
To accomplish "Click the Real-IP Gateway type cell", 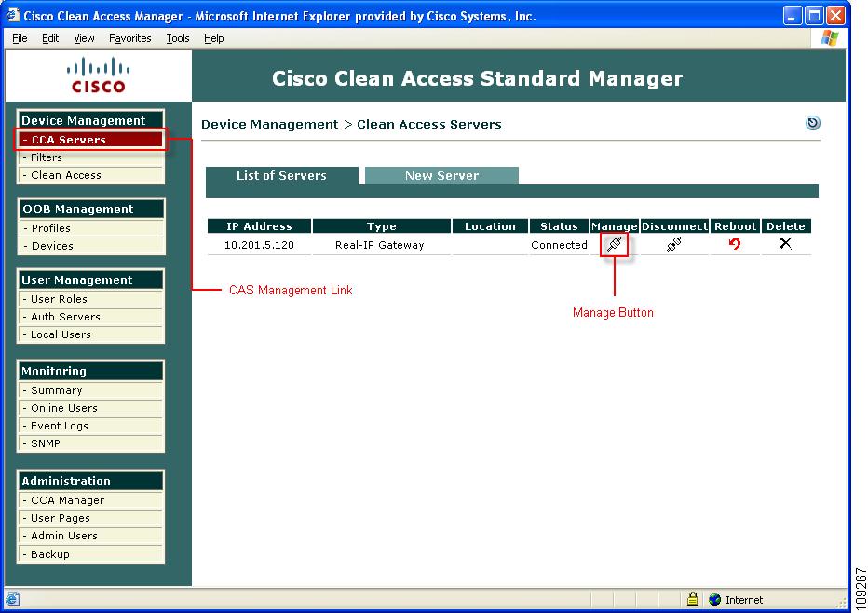I will click(x=380, y=245).
